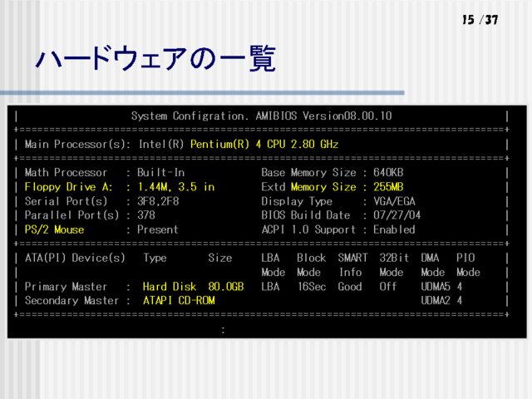
Task: Select the Hard Disk 80.0GB entry
Action: click(x=193, y=286)
